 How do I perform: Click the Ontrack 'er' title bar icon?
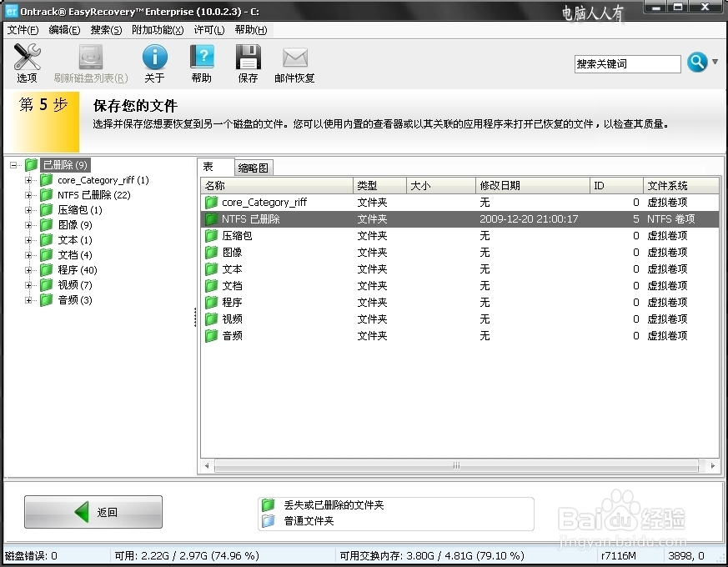coord(11,11)
